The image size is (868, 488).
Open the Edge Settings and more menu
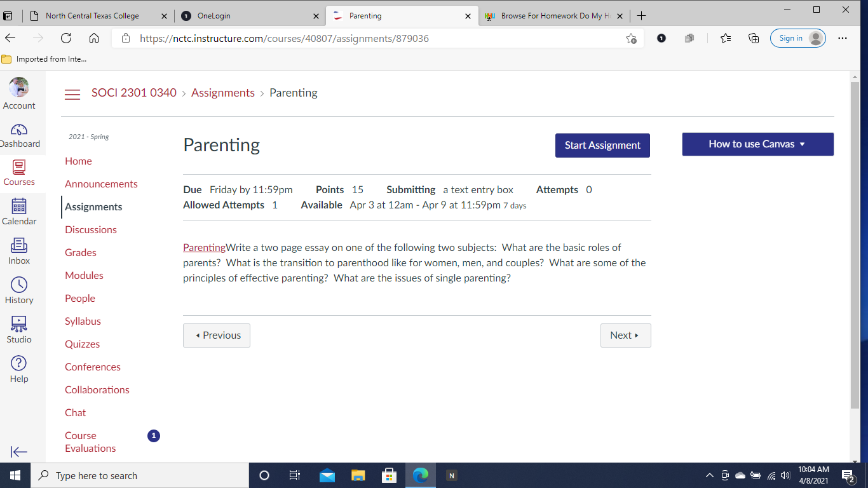843,38
